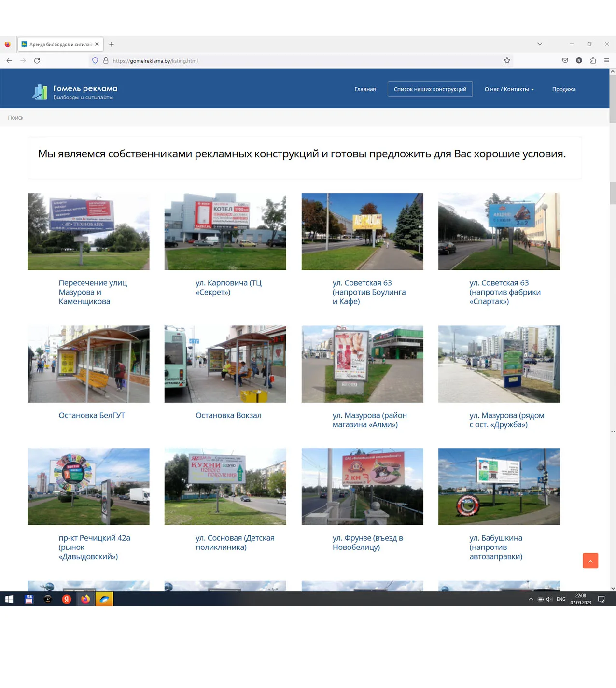
Task: Open the list all tabs chevron
Action: pyautogui.click(x=539, y=44)
